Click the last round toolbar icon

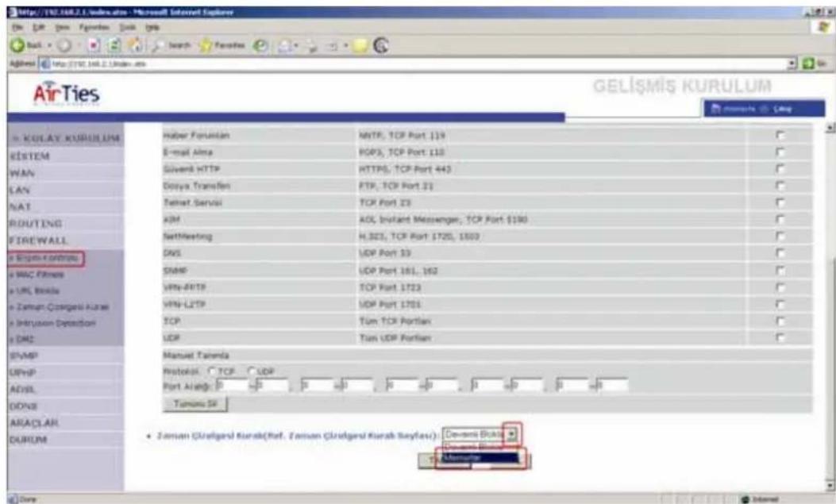[x=380, y=46]
